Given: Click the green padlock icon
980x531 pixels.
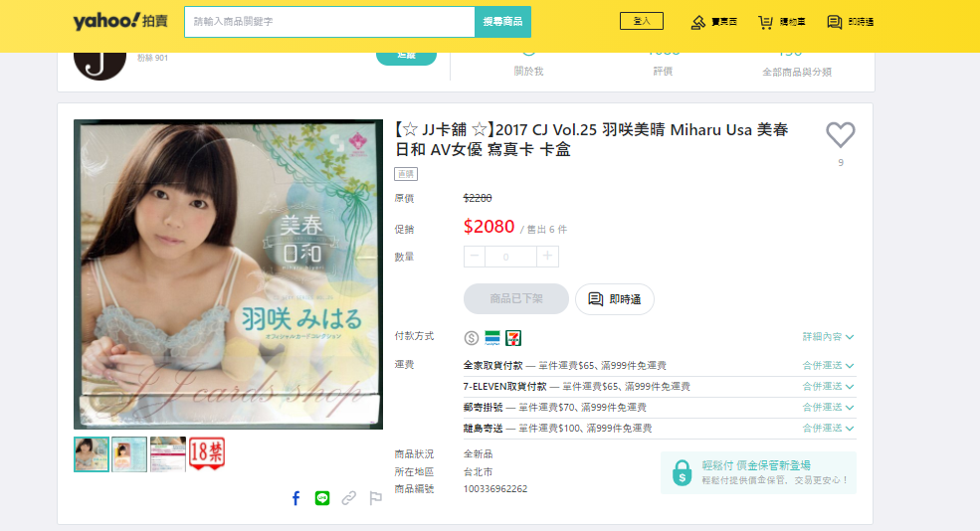Looking at the screenshot, I should tap(682, 473).
